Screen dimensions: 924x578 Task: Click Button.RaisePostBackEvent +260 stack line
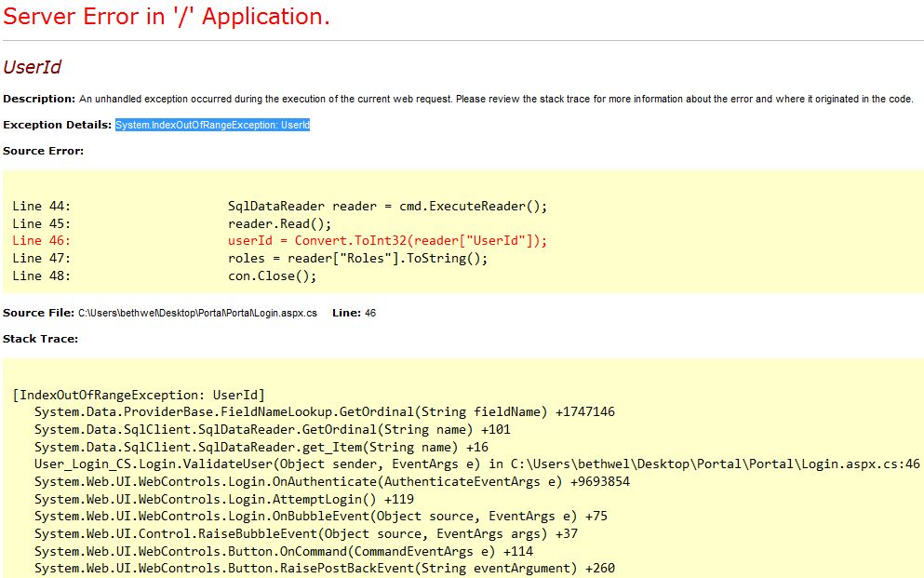[325, 569]
